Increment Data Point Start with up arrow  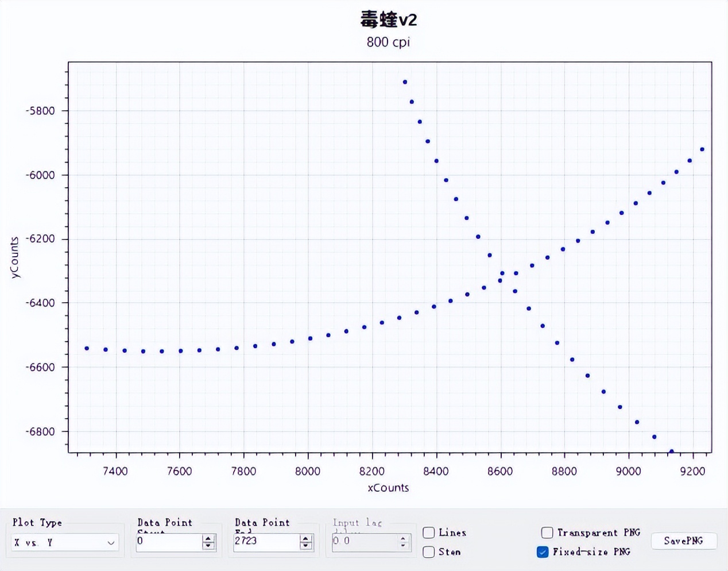tap(207, 538)
